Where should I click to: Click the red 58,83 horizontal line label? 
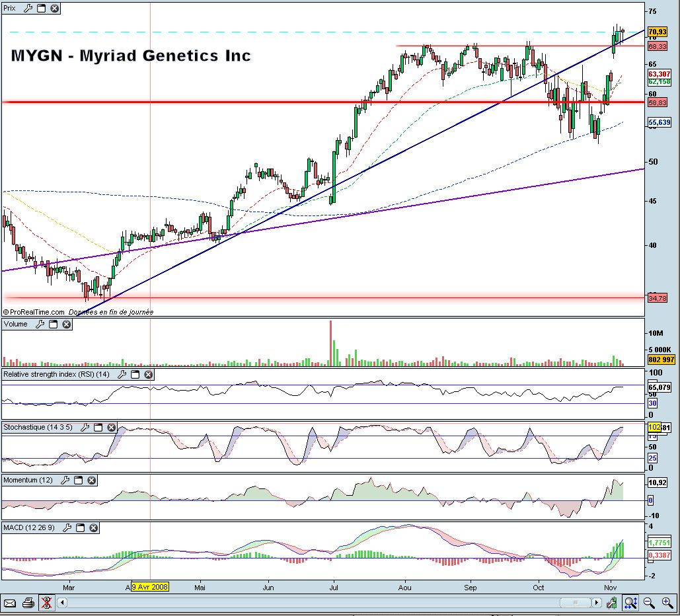pyautogui.click(x=658, y=103)
